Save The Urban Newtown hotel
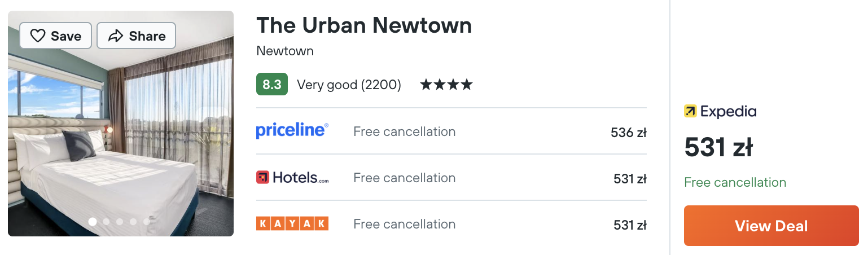Image resolution: width=868 pixels, height=255 pixels. click(x=56, y=36)
